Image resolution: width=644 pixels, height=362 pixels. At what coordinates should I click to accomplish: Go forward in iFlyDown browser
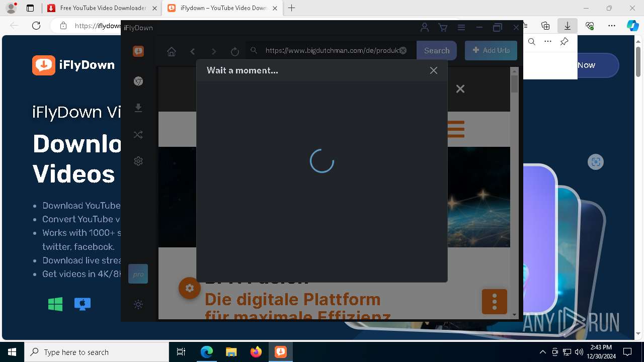[x=214, y=51]
